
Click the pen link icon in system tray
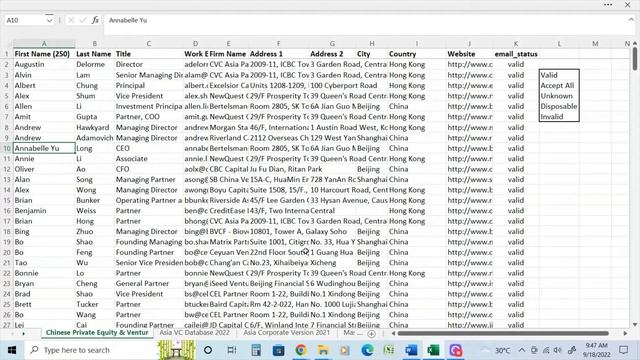pyautogui.click(x=572, y=350)
